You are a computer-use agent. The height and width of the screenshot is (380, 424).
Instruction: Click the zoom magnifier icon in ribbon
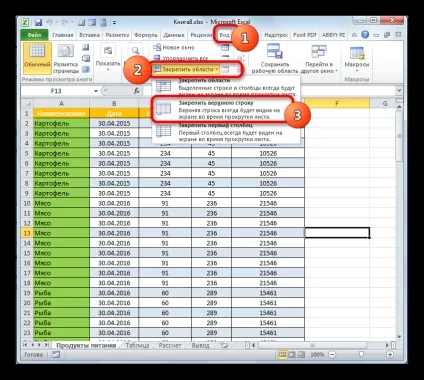135,51
